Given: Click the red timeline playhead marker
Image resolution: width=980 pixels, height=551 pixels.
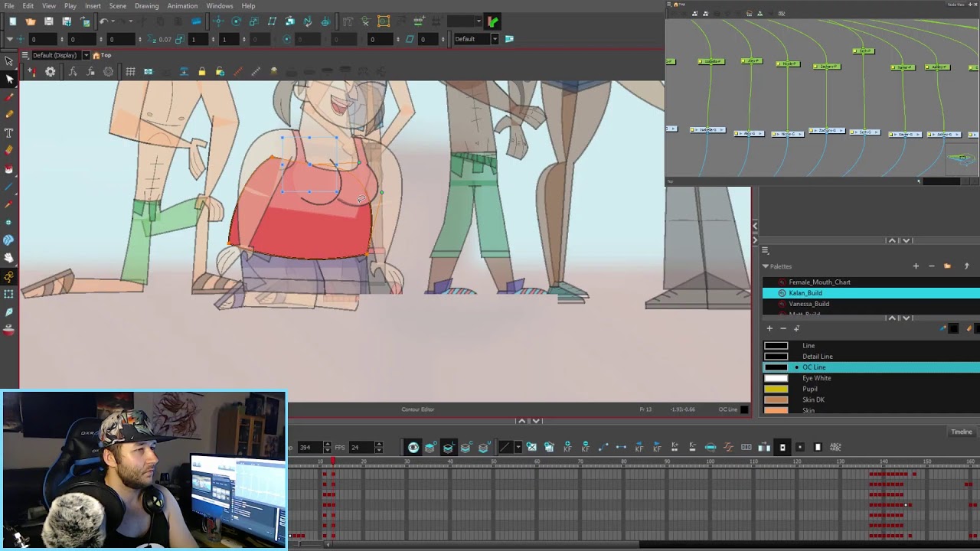Looking at the screenshot, I should pos(332,461).
